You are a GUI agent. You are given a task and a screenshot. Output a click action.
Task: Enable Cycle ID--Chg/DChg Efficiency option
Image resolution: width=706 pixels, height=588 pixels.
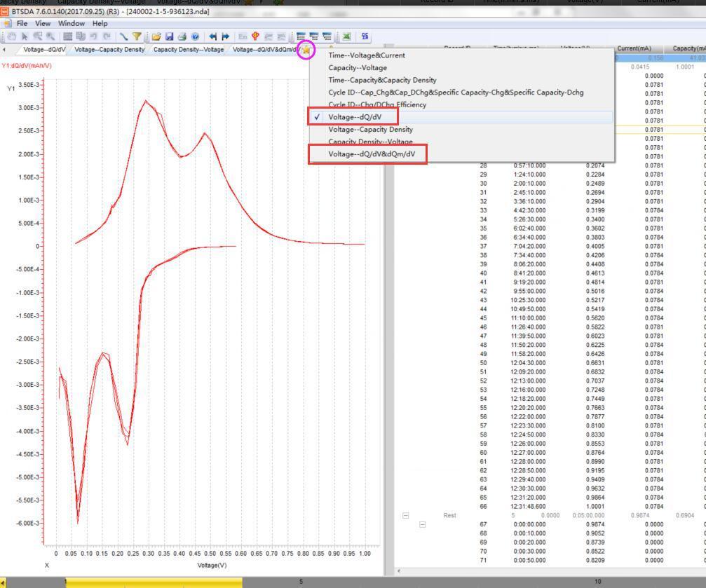coord(461,104)
